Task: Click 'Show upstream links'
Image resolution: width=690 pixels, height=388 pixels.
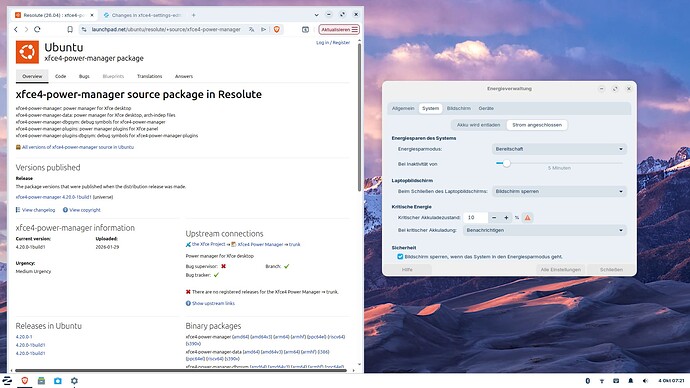Action: tap(213, 304)
